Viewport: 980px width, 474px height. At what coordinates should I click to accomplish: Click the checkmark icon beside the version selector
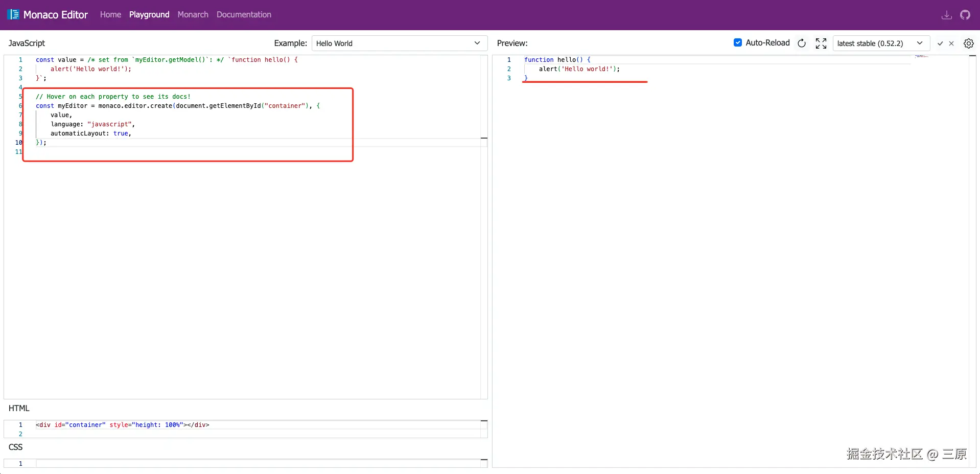tap(940, 43)
